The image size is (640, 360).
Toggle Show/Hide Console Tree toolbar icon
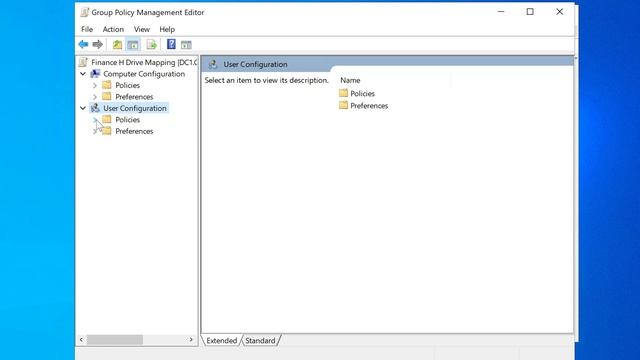point(133,44)
